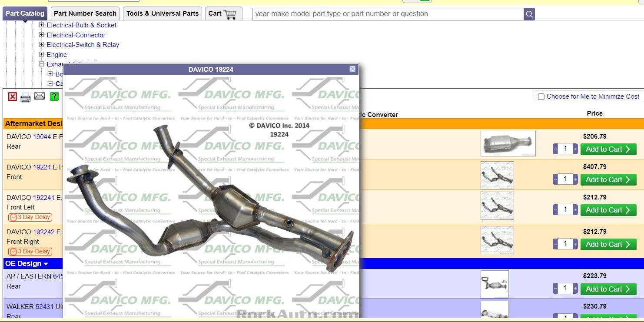Open help with the green question mark

(54, 96)
